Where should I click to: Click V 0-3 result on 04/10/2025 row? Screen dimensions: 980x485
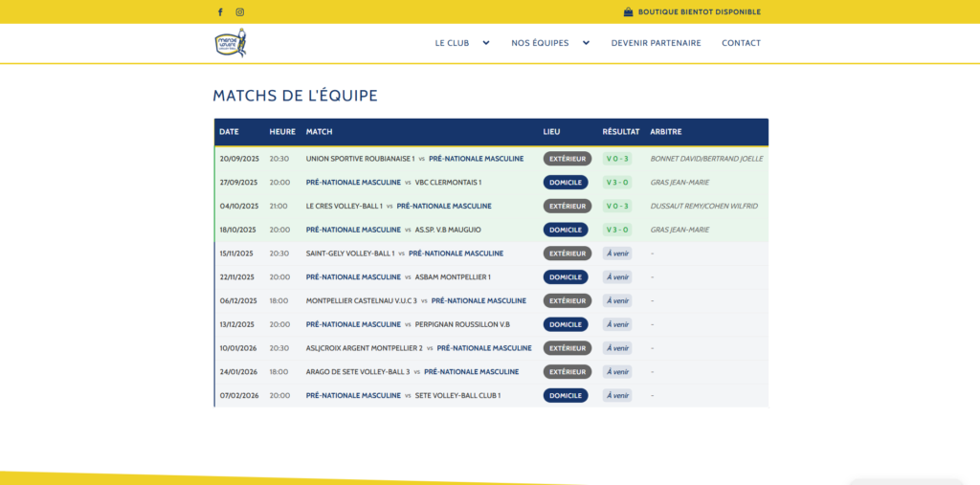[x=617, y=207]
